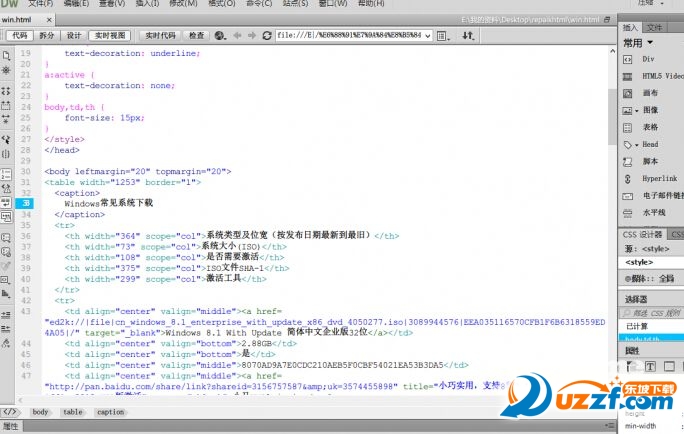The image size is (684, 434).
Task: Open the preview in browser globe menu
Action: [220, 36]
